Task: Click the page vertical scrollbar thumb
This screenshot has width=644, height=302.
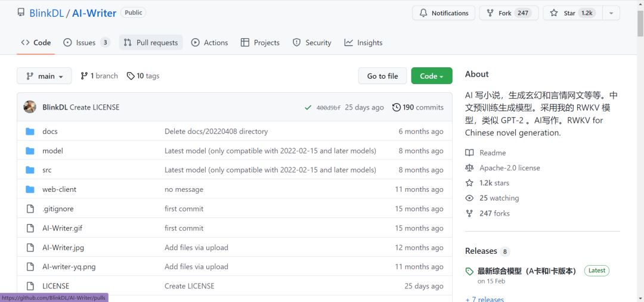Action: click(x=640, y=24)
